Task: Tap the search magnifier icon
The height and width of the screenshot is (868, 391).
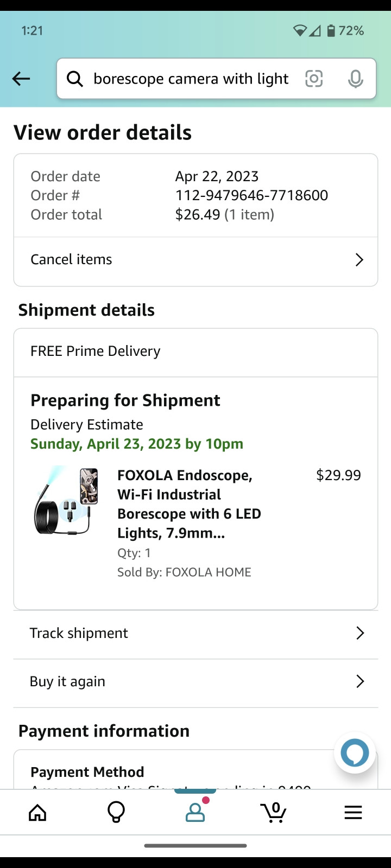Action: pos(75,79)
